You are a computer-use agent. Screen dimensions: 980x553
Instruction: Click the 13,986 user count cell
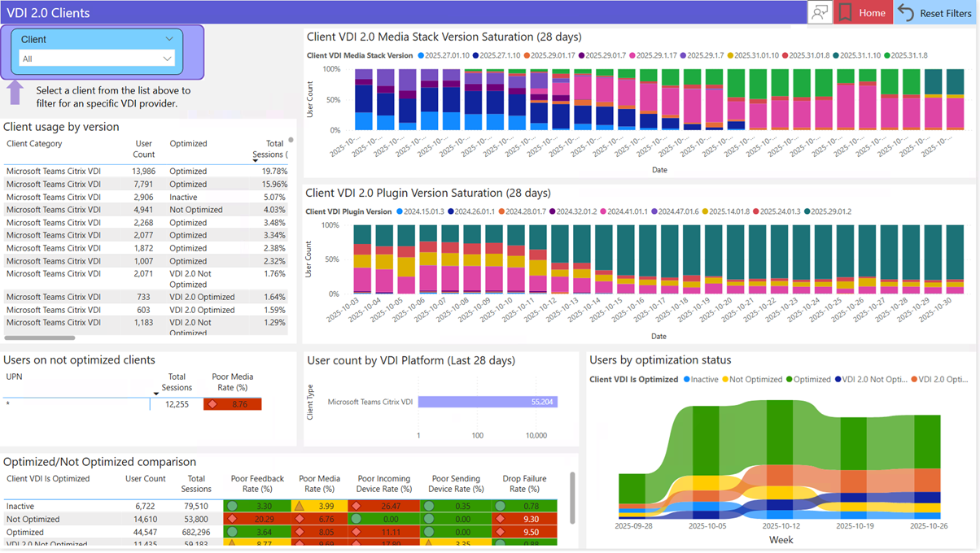tap(143, 172)
